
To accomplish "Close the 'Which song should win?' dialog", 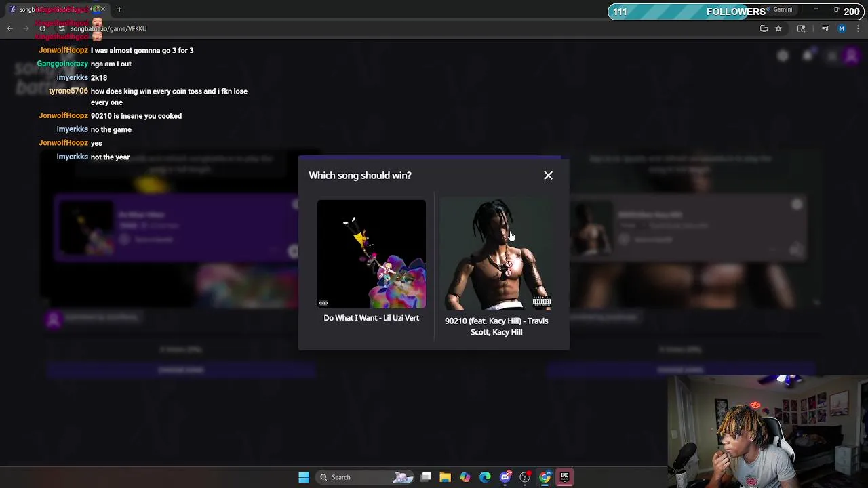I will coord(548,176).
